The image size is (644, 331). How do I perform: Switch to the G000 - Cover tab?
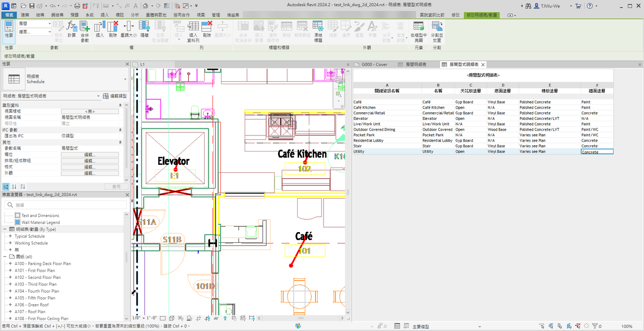(374, 65)
